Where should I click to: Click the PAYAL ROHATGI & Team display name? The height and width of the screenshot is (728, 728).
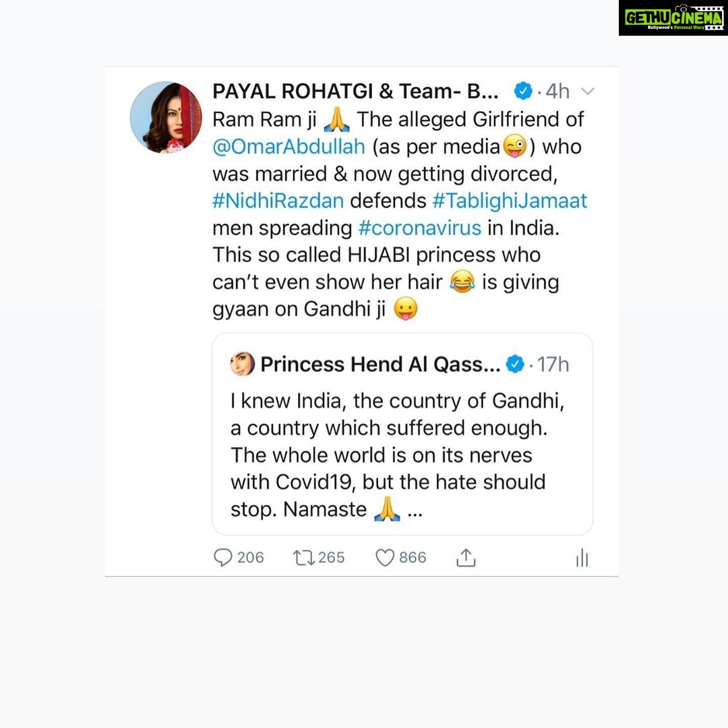356,92
